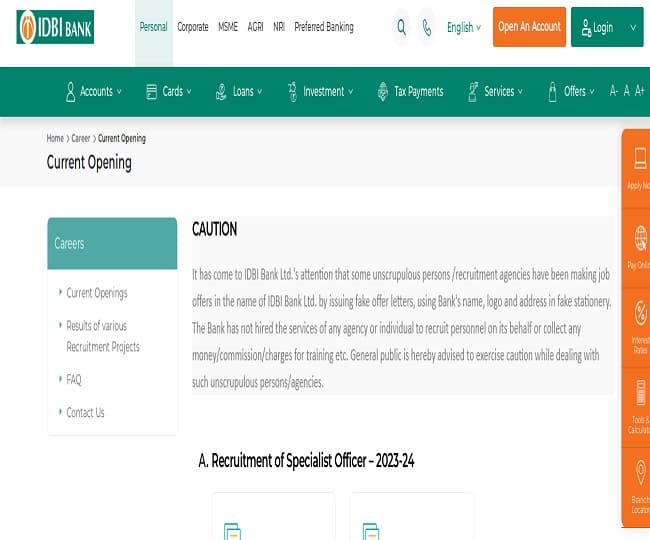
Task: Open Interest Rates percent icon
Action: point(639,314)
